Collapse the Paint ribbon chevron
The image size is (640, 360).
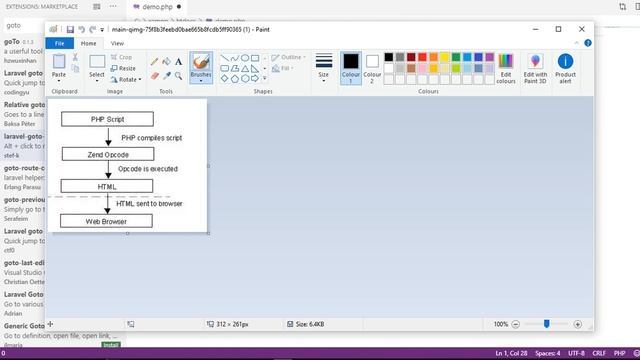click(576, 43)
